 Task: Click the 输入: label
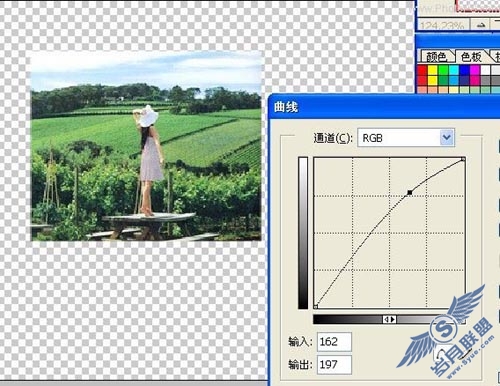point(300,342)
